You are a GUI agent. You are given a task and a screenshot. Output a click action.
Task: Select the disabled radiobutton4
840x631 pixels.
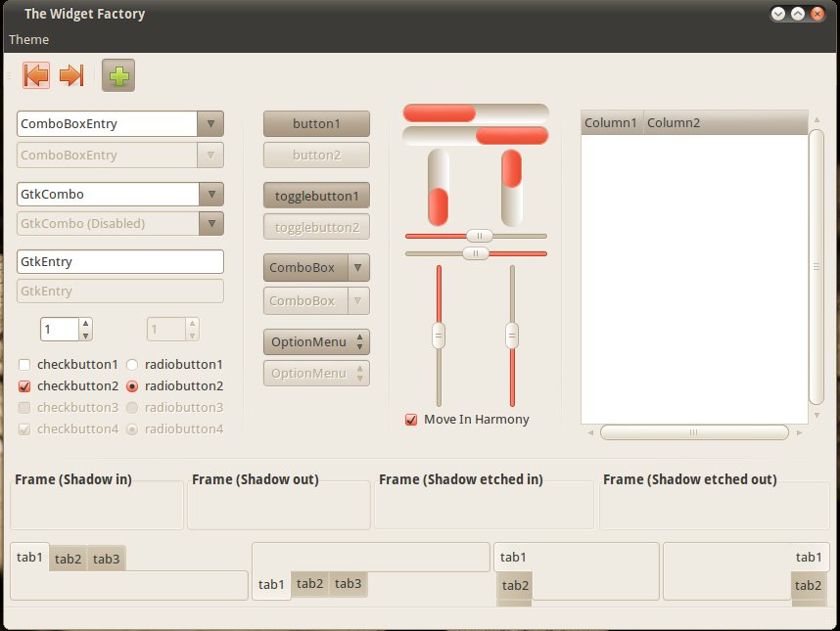(x=132, y=429)
